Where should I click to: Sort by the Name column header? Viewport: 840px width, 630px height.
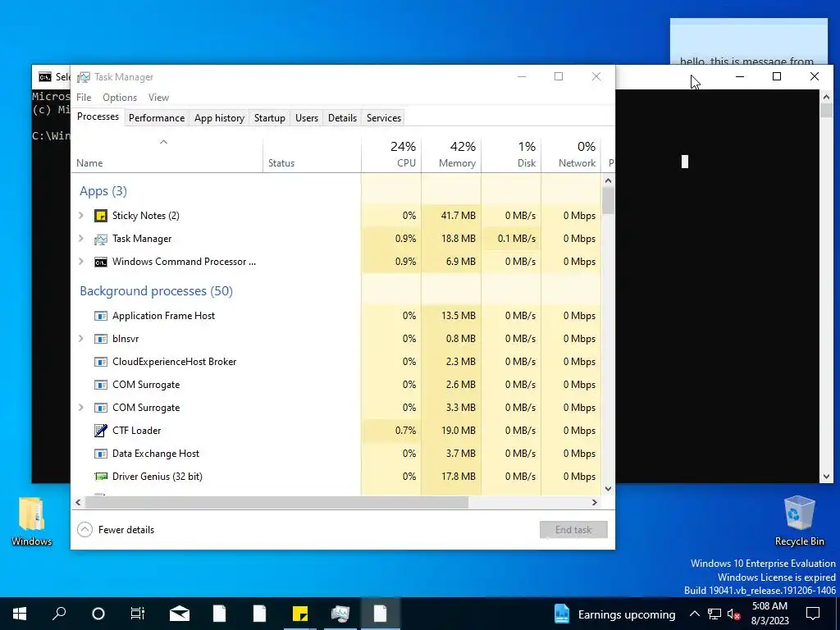coord(167,155)
